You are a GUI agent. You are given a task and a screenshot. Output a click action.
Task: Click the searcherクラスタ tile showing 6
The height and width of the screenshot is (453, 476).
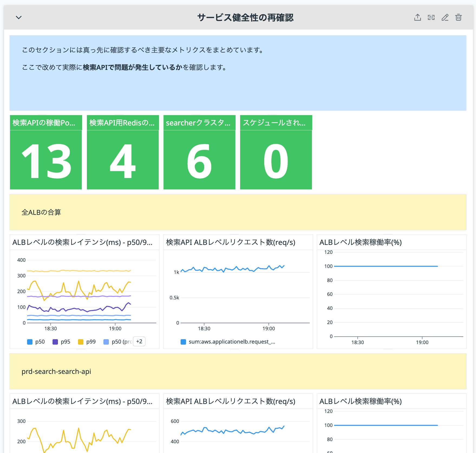199,159
